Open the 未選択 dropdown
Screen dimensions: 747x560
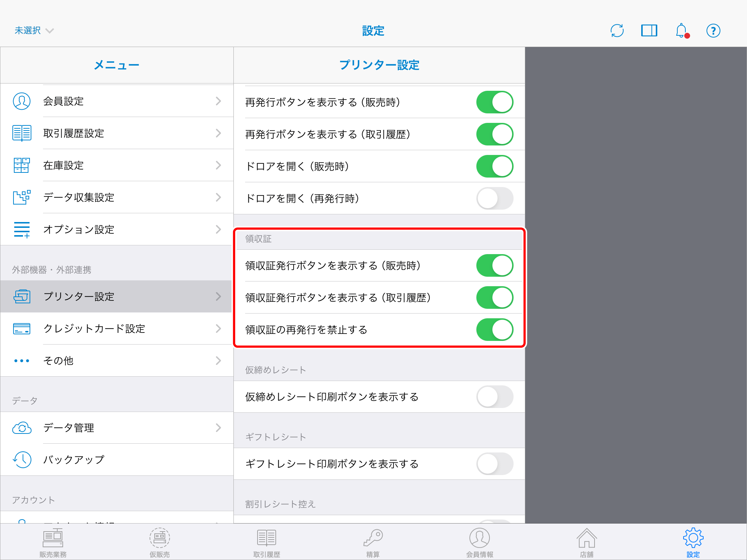34,31
